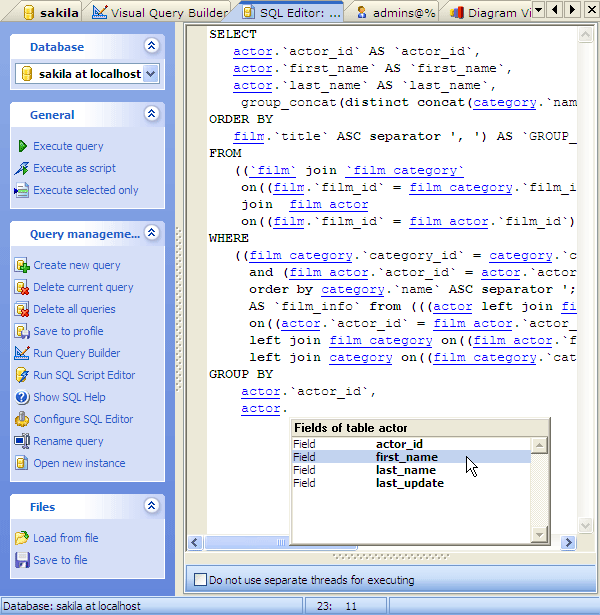Click the Execute query link
600x615 pixels.
[x=68, y=146]
